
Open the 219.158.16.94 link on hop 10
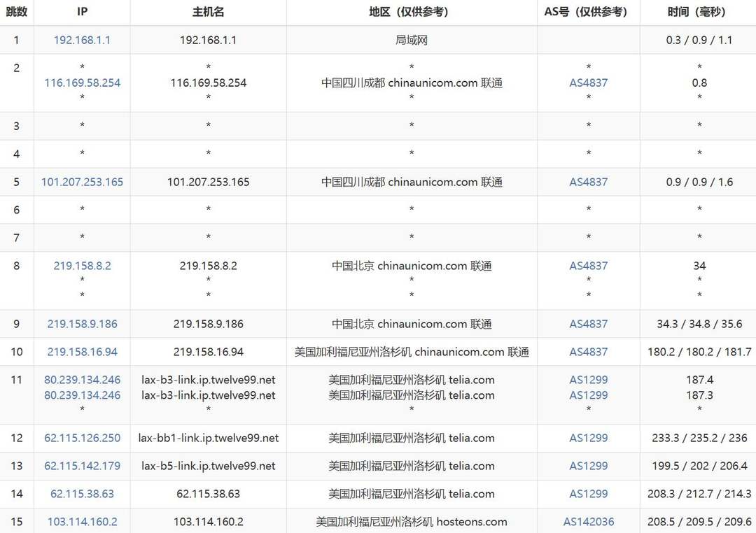coord(82,352)
